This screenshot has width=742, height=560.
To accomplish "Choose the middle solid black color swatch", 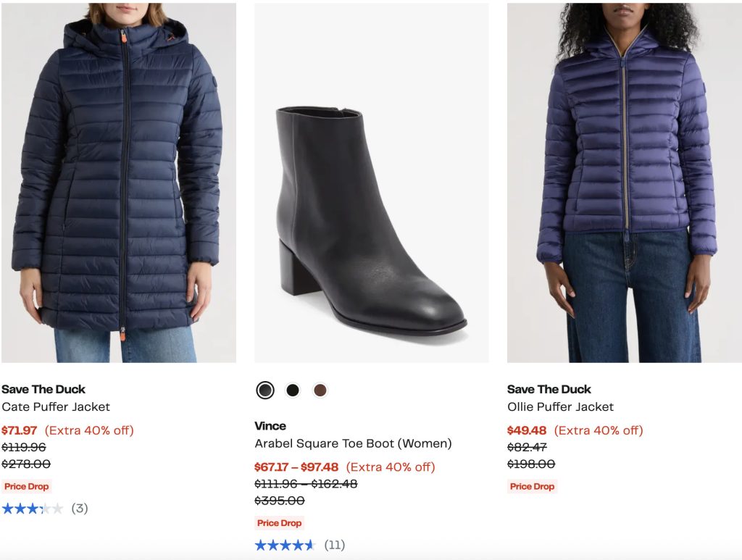I will pyautogui.click(x=293, y=390).
